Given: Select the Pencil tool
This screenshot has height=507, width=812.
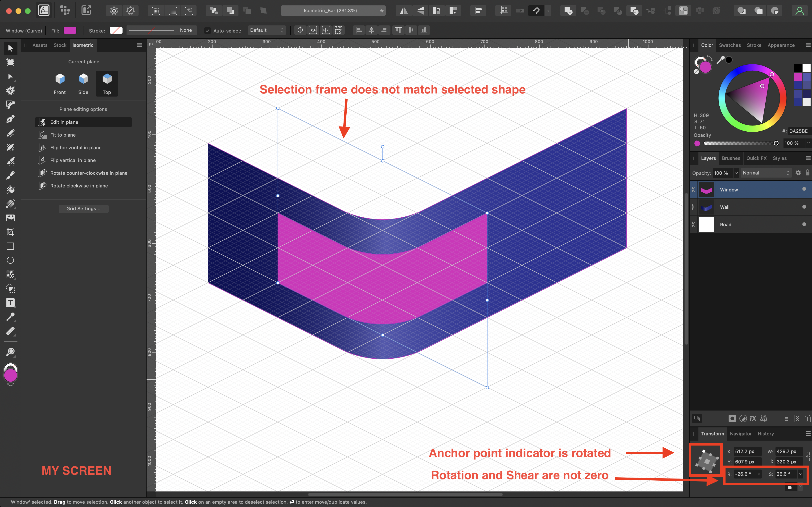Looking at the screenshot, I should pos(10,133).
